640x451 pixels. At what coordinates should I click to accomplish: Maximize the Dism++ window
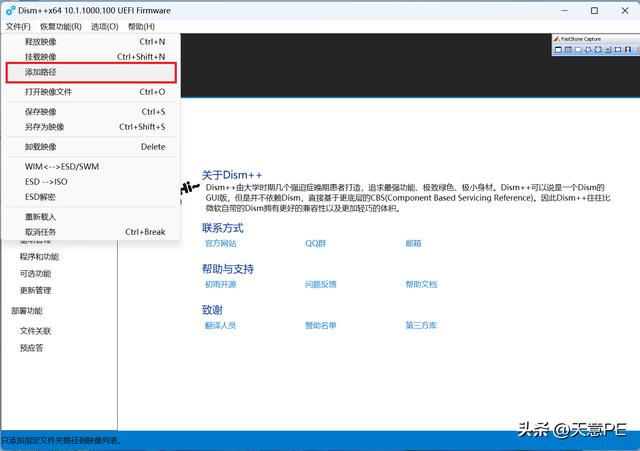click(594, 11)
